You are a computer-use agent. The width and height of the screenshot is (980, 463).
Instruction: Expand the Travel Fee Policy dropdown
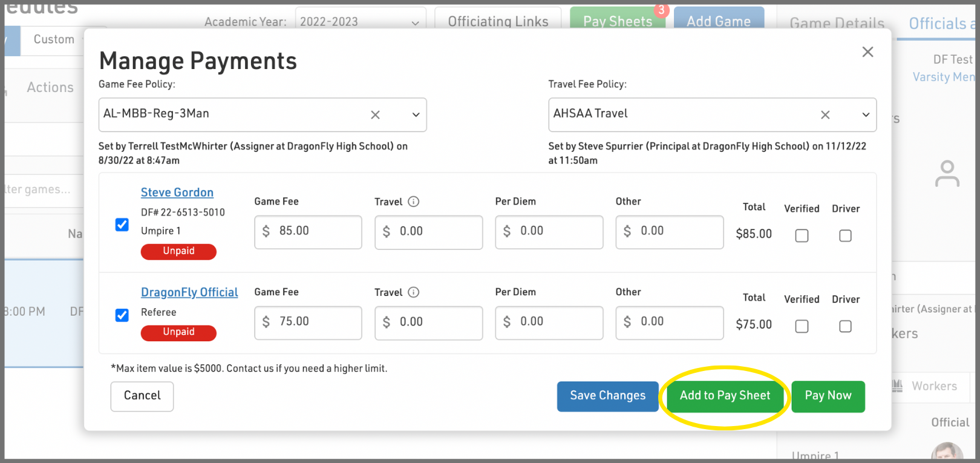coord(866,115)
